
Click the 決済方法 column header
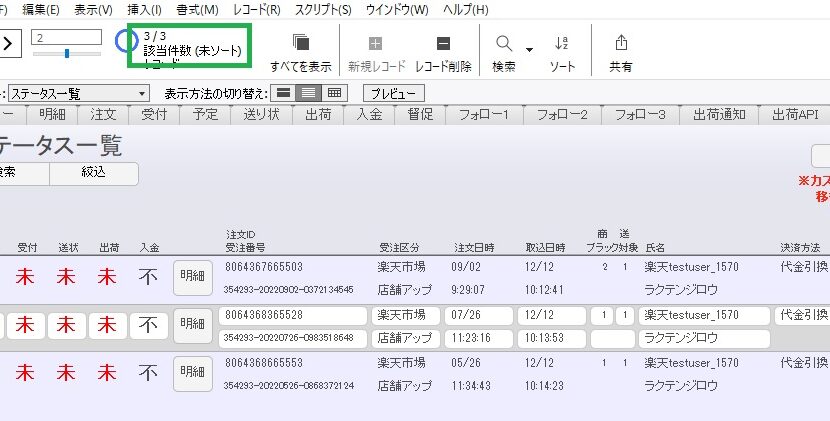[800, 247]
